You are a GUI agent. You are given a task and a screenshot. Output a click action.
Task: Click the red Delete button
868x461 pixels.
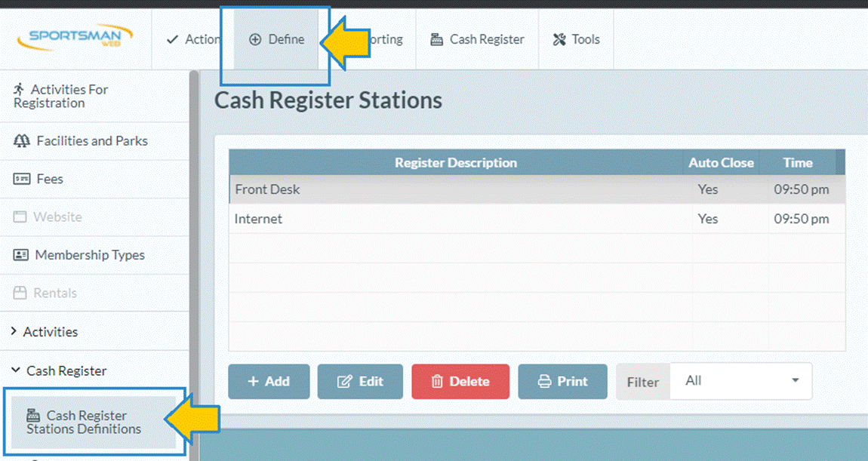[460, 382]
